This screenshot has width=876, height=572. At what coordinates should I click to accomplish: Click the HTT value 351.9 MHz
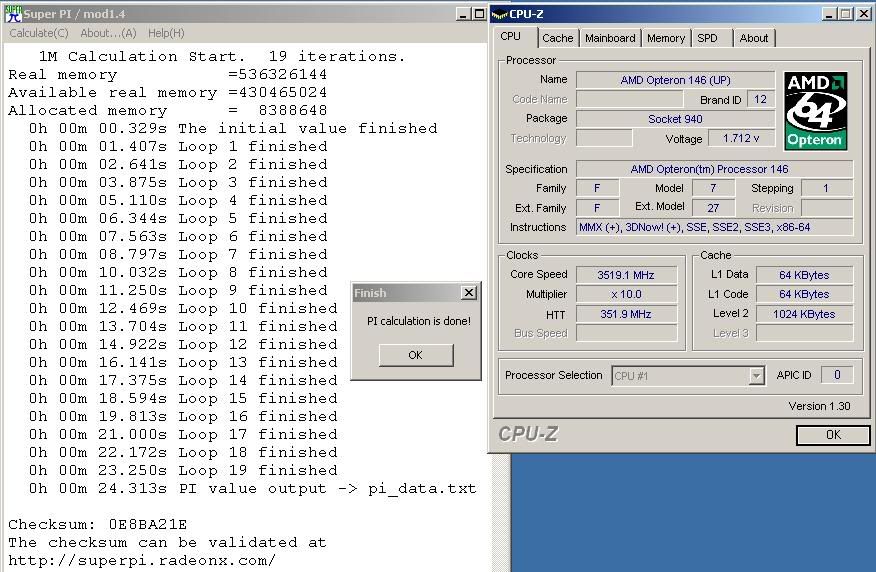[626, 314]
